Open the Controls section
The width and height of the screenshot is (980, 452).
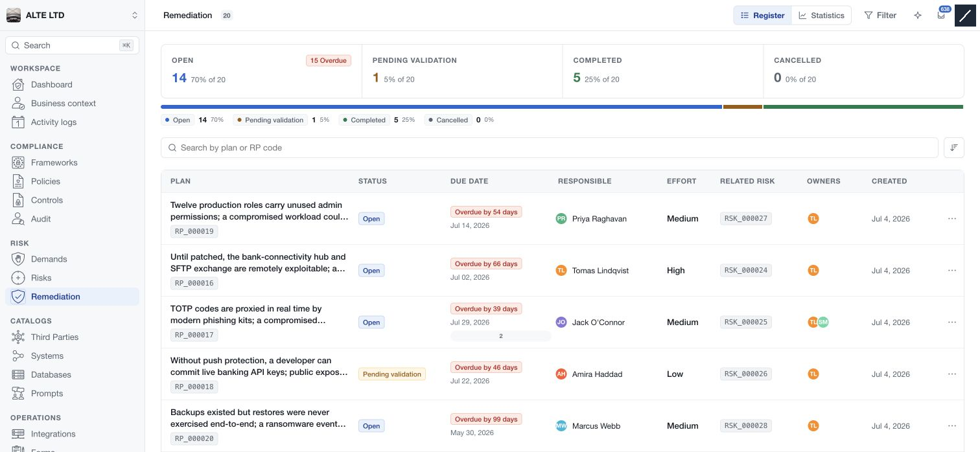pyautogui.click(x=72, y=200)
